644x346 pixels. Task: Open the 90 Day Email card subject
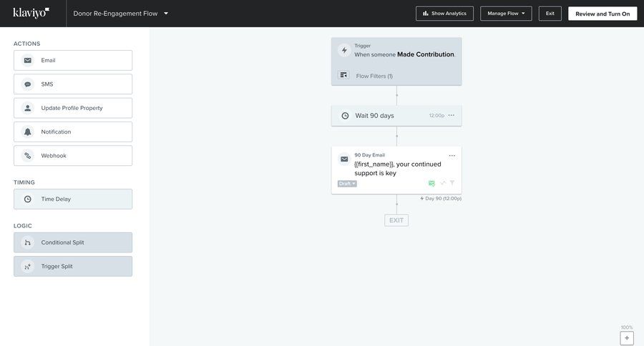point(398,169)
